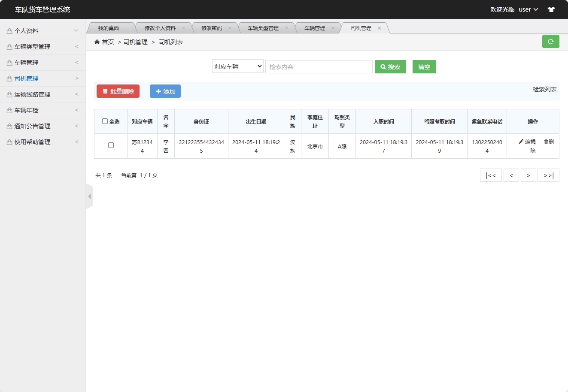568x392 pixels.
Task: Switch to the 我的桌面 tab
Action: pos(111,27)
